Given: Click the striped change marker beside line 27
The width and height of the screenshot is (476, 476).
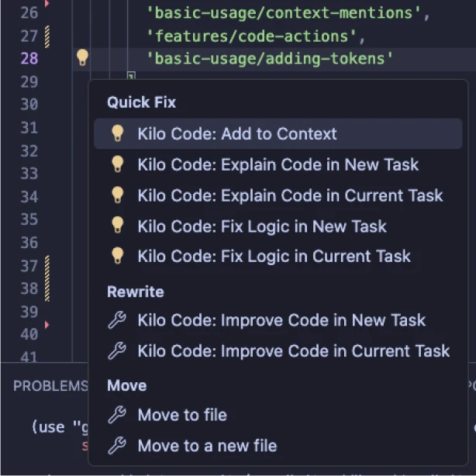Looking at the screenshot, I should click(x=47, y=36).
